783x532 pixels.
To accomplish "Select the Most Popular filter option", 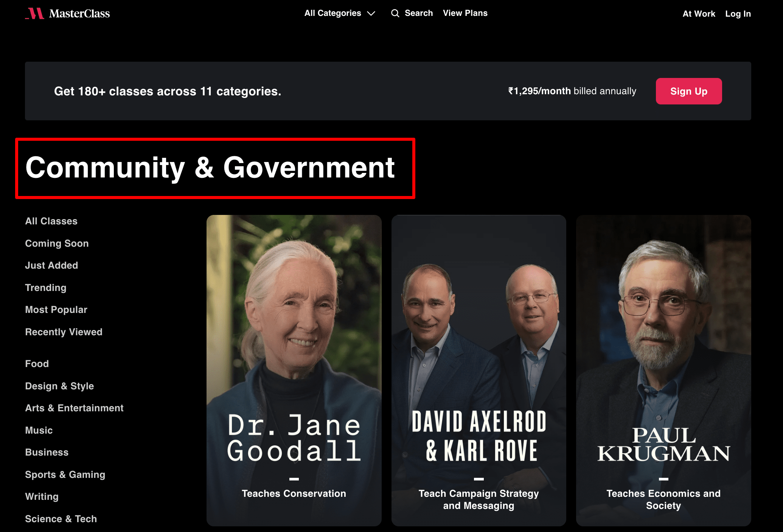I will point(56,310).
